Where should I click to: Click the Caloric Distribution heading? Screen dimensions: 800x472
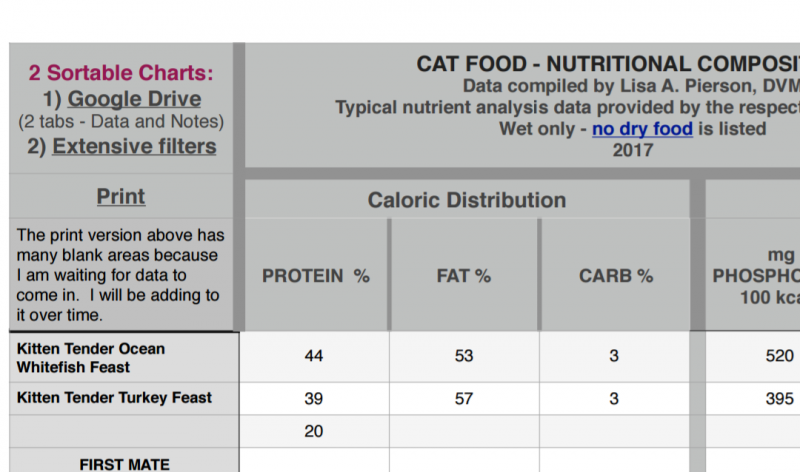(466, 200)
